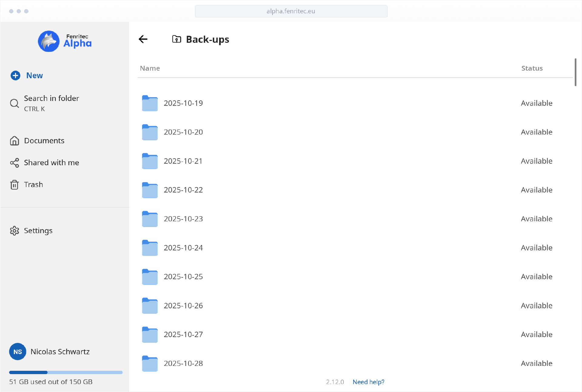Screen dimensions: 582x392
Task: Click the NS user avatar
Action: tap(18, 352)
